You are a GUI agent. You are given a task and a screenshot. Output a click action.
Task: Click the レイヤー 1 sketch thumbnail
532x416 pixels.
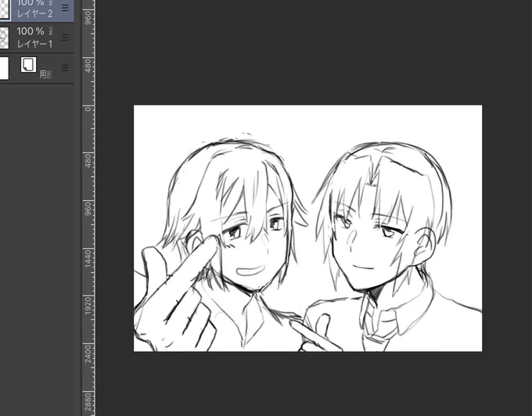4,38
